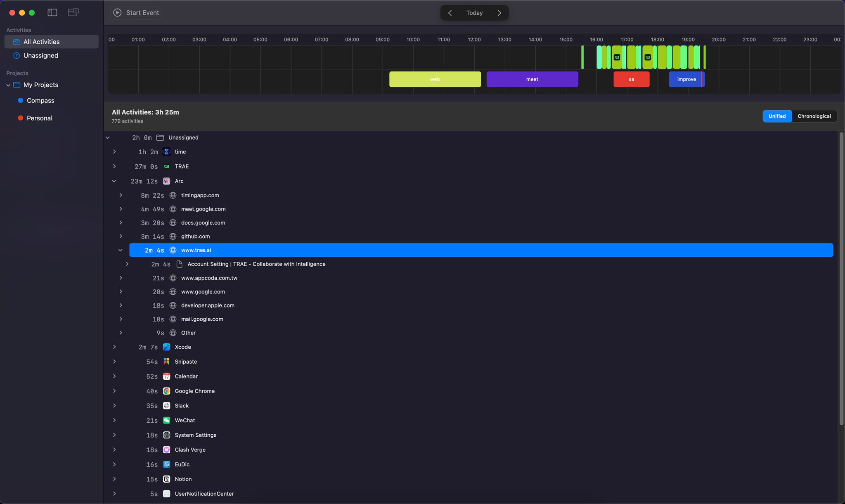Click the Notion app icon
This screenshot has height=504, width=845.
click(166, 479)
